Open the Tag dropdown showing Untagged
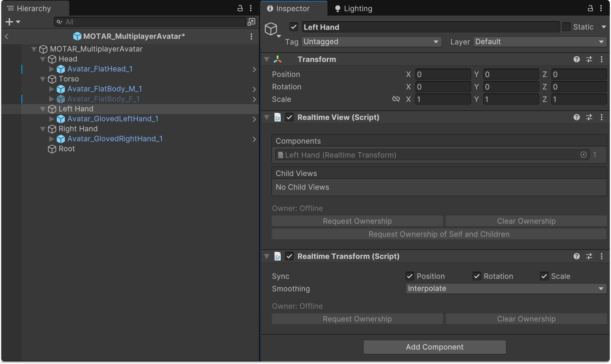Screen dimensions: 611x364 click(371, 42)
